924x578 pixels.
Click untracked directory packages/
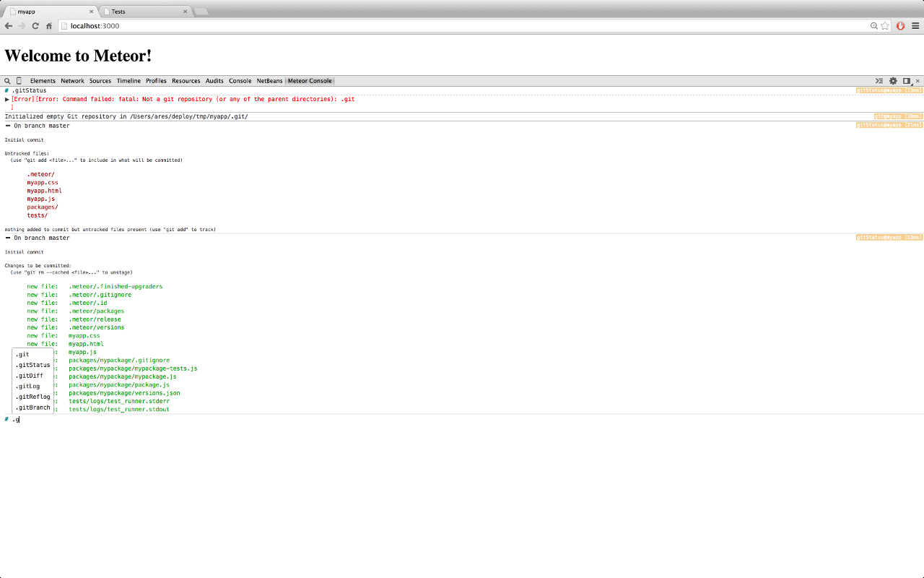click(x=43, y=207)
